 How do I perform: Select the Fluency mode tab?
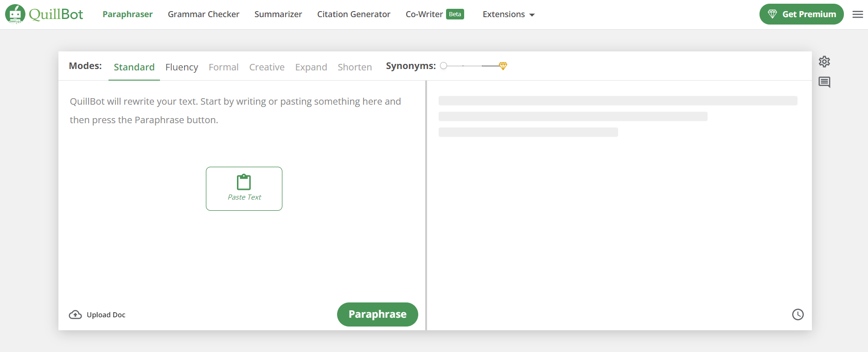pos(182,67)
